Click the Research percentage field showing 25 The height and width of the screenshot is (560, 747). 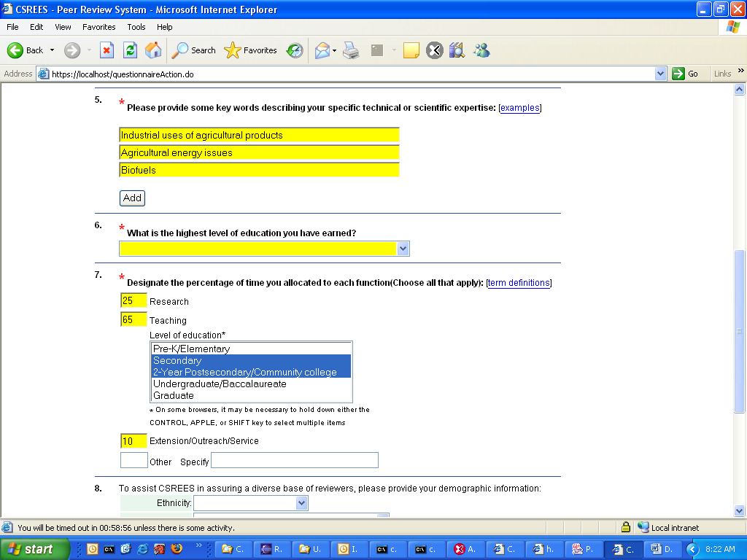pyautogui.click(x=133, y=300)
